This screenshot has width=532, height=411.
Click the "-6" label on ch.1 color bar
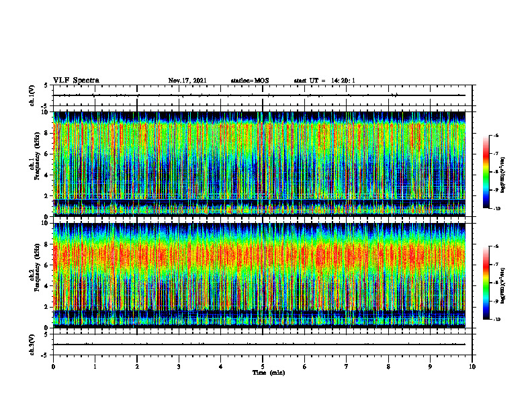[x=496, y=136]
